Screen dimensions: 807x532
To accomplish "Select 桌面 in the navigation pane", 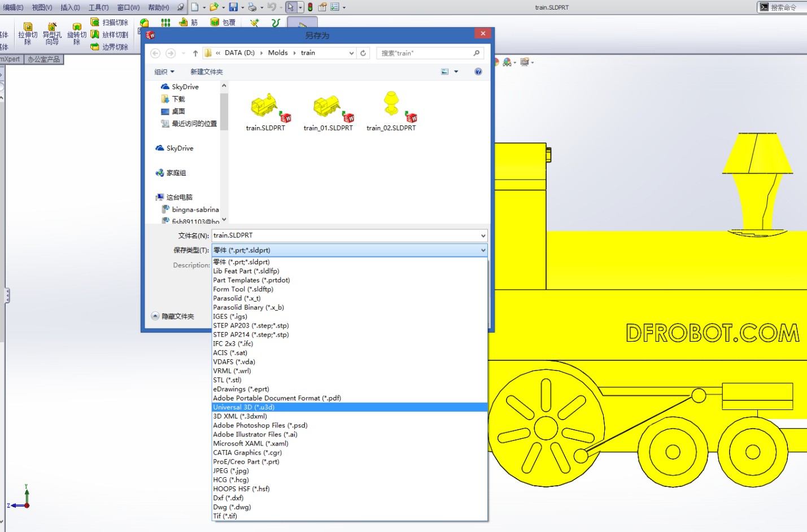I will (x=173, y=111).
